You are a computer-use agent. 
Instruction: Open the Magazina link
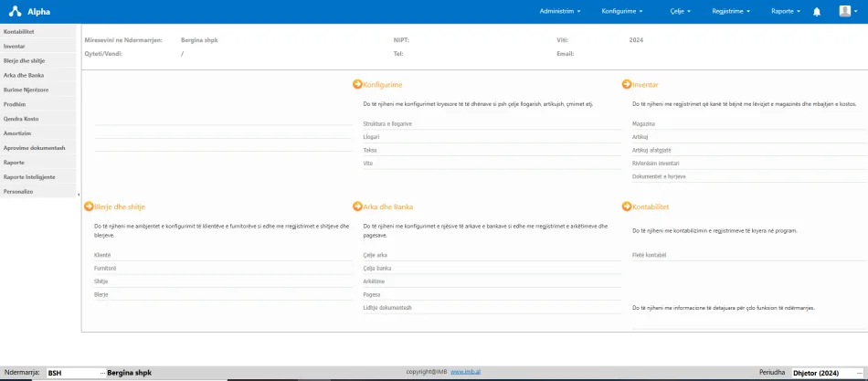pyautogui.click(x=643, y=123)
